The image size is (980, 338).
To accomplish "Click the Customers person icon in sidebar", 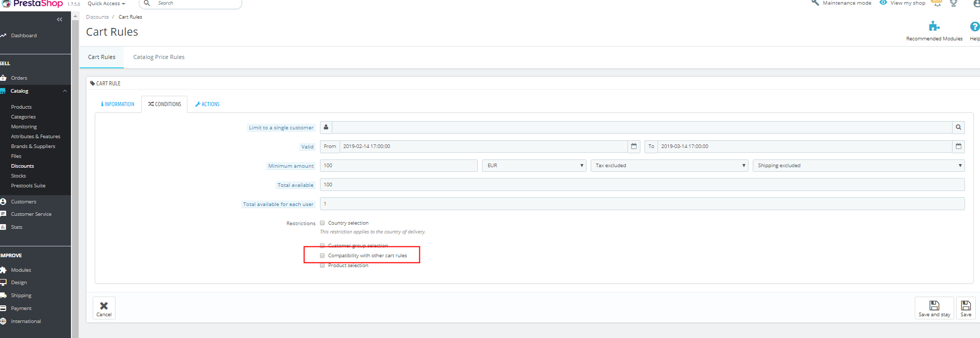I will pyautogui.click(x=3, y=201).
